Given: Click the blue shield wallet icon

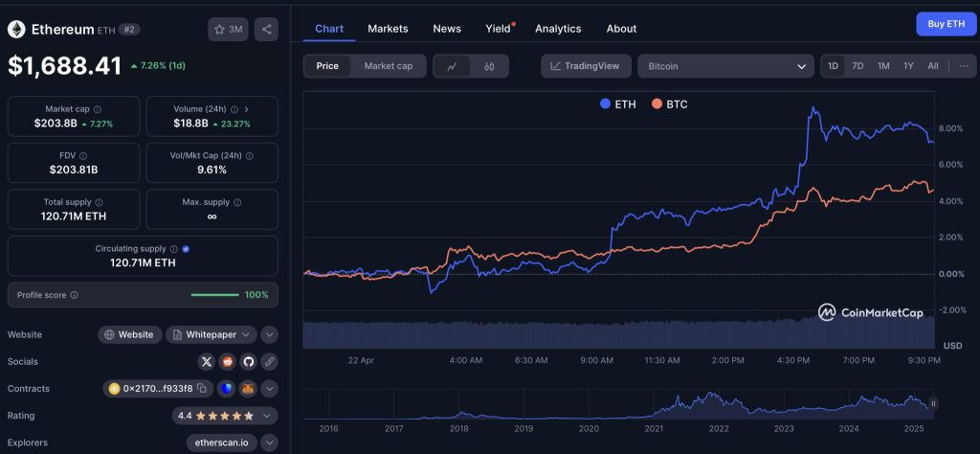Looking at the screenshot, I should click(x=226, y=388).
